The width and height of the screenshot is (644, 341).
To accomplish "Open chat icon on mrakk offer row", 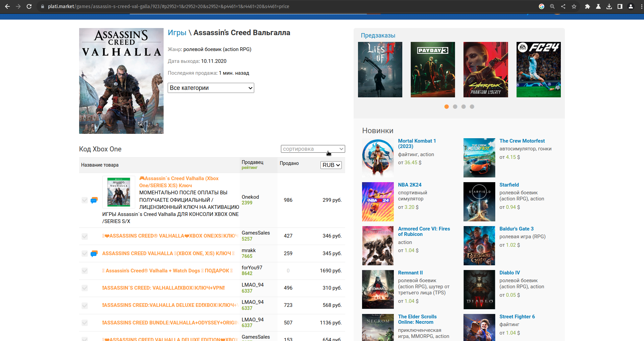I will click(94, 253).
